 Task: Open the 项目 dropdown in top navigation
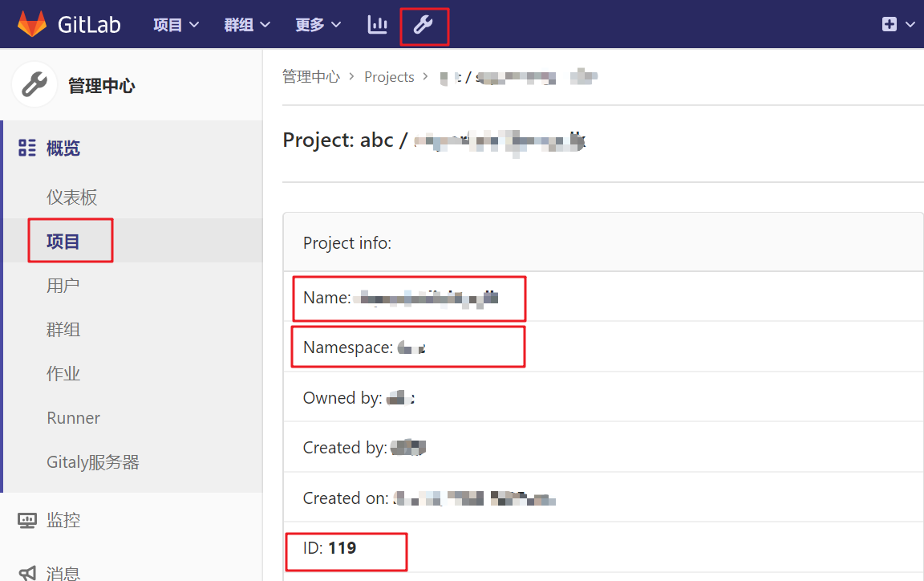coord(175,25)
